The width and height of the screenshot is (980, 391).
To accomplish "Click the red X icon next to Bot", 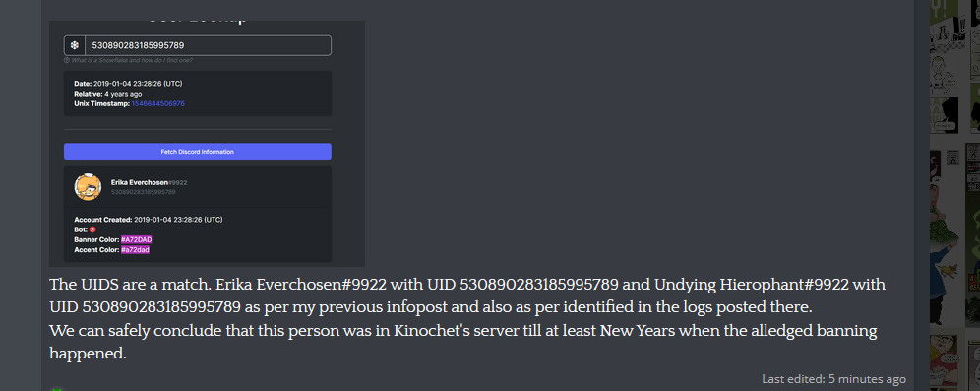I will coord(92,229).
